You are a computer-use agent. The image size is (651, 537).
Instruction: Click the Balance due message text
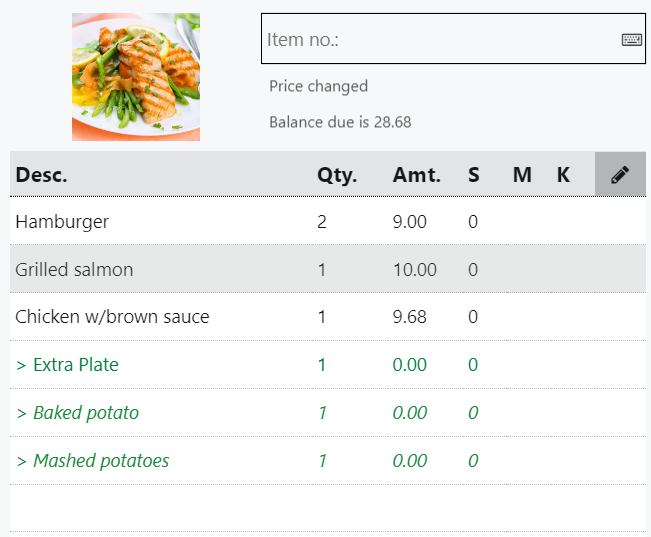(340, 122)
